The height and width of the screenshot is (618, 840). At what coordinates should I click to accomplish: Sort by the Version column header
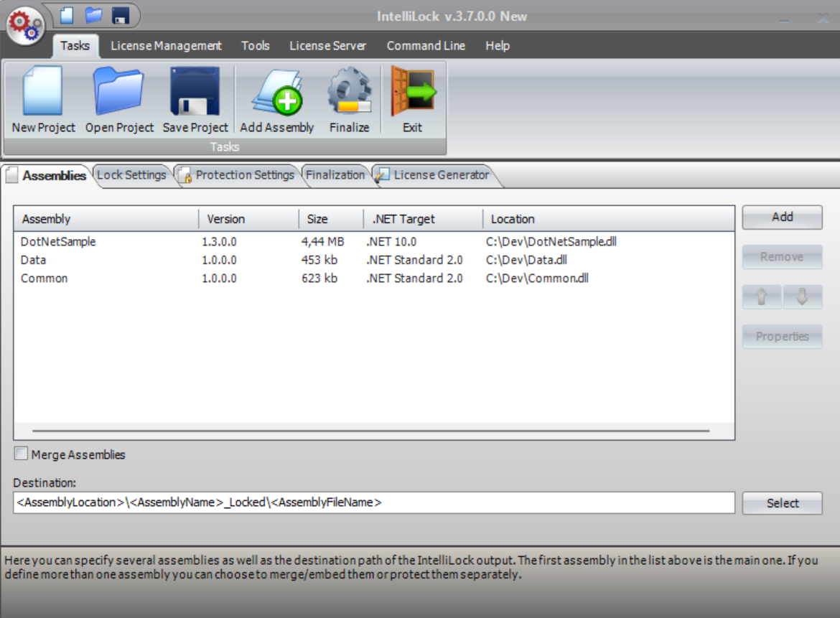(x=248, y=219)
